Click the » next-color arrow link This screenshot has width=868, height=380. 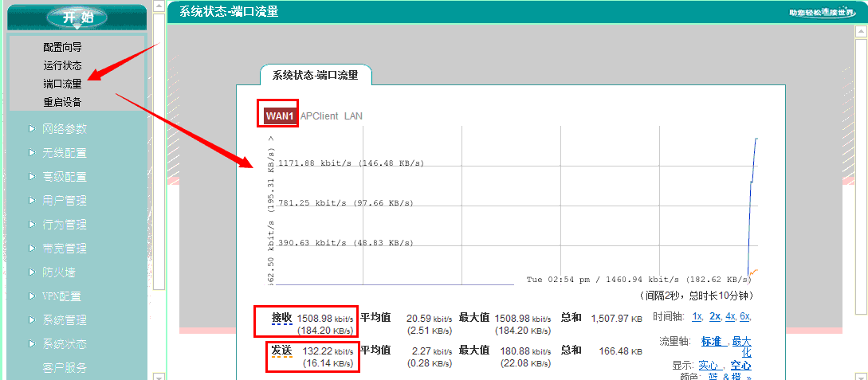(x=748, y=377)
